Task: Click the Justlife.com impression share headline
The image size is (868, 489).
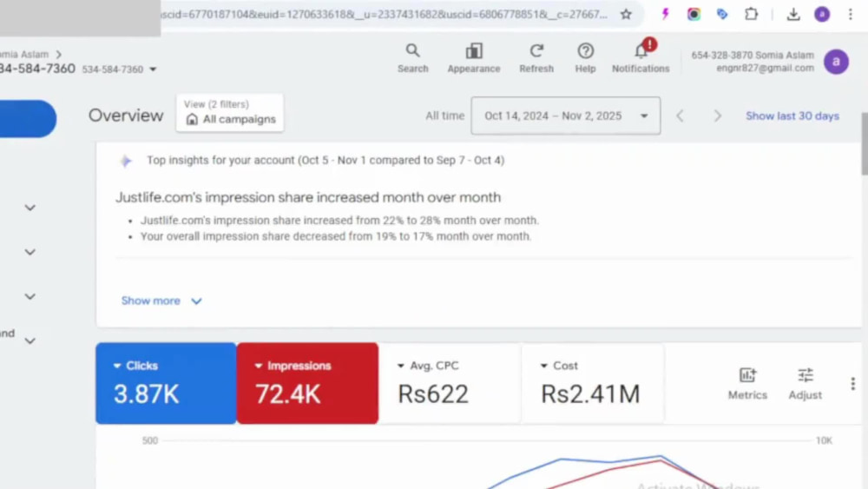Action: 308,197
